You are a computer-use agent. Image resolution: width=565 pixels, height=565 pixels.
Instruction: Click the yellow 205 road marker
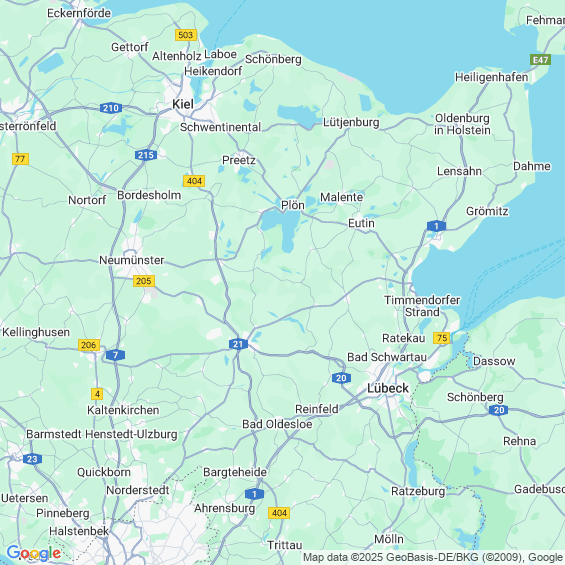pos(144,281)
